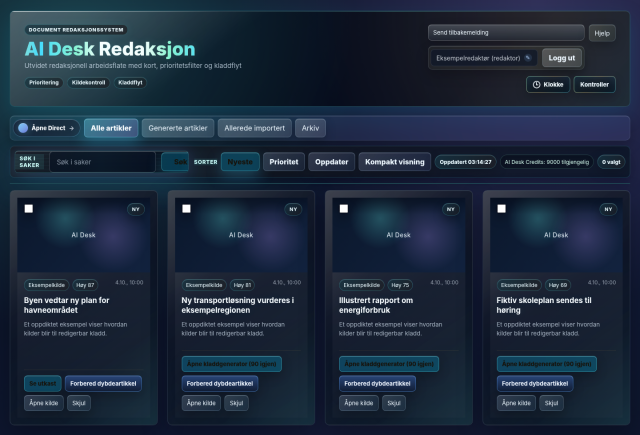Screen dimensions: 640x435
Task: Open kladdgenerator on Ny transportløsning card
Action: point(231,364)
